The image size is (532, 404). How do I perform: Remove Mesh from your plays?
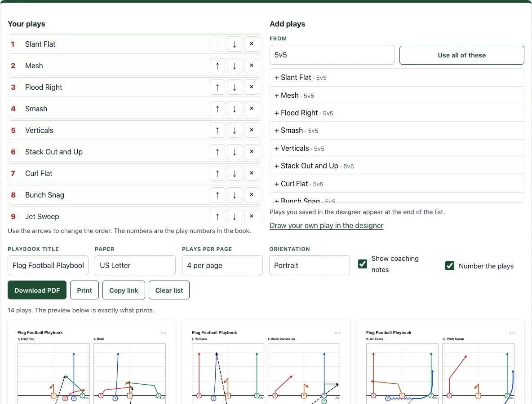click(252, 66)
